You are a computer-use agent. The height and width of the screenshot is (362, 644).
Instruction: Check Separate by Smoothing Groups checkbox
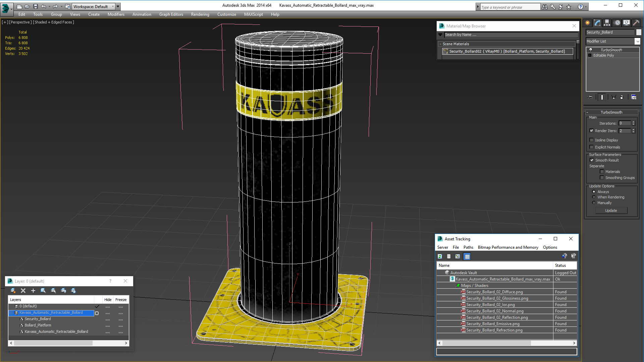coord(602,178)
